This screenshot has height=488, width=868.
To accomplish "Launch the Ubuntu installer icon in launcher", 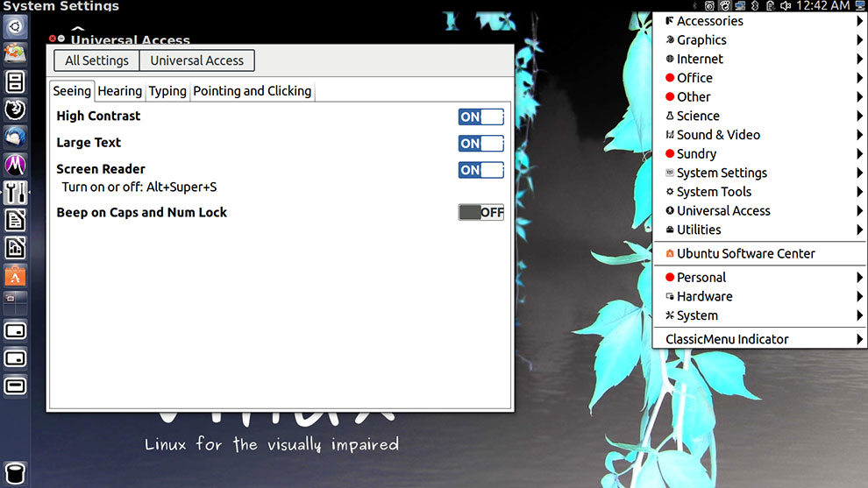I will click(x=15, y=54).
